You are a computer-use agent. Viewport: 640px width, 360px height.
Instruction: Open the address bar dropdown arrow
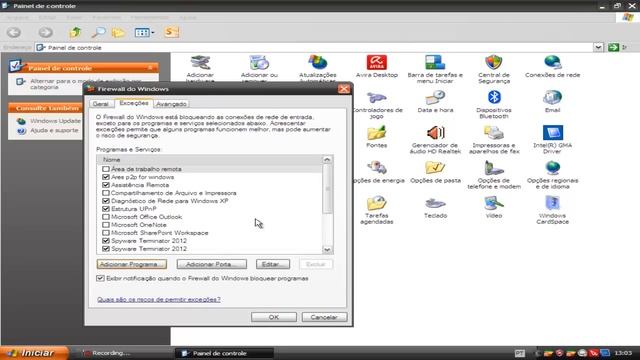598,47
